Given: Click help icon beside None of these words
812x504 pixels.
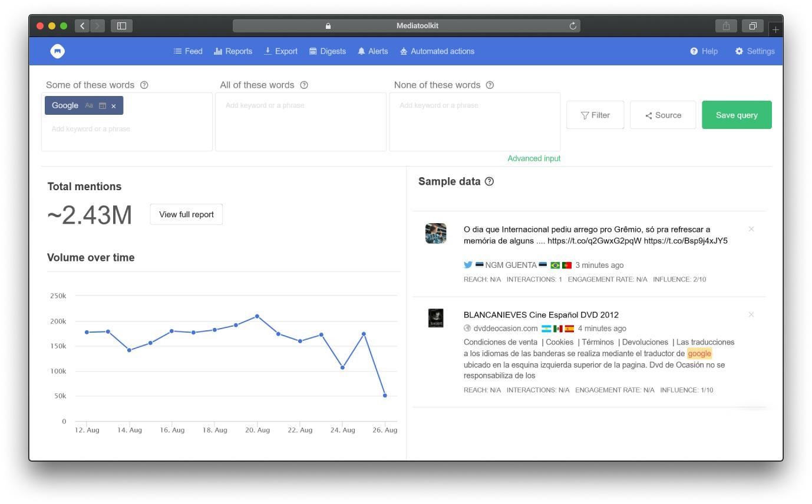Looking at the screenshot, I should [x=490, y=85].
